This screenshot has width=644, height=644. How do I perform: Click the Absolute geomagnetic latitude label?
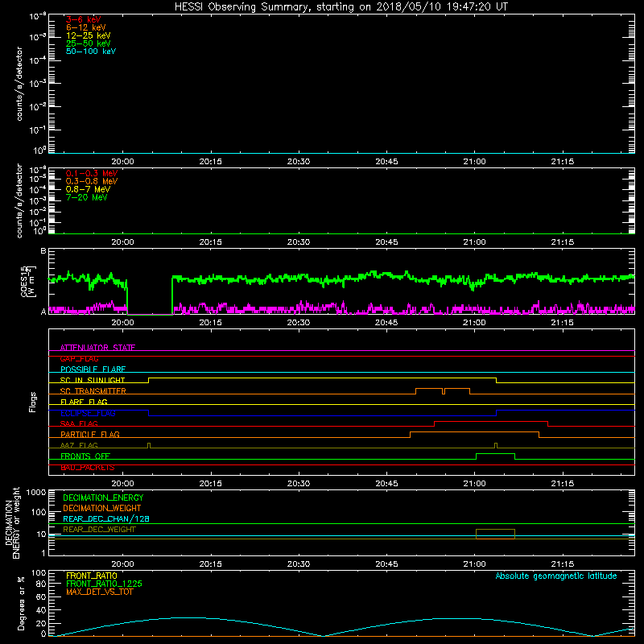(556, 576)
